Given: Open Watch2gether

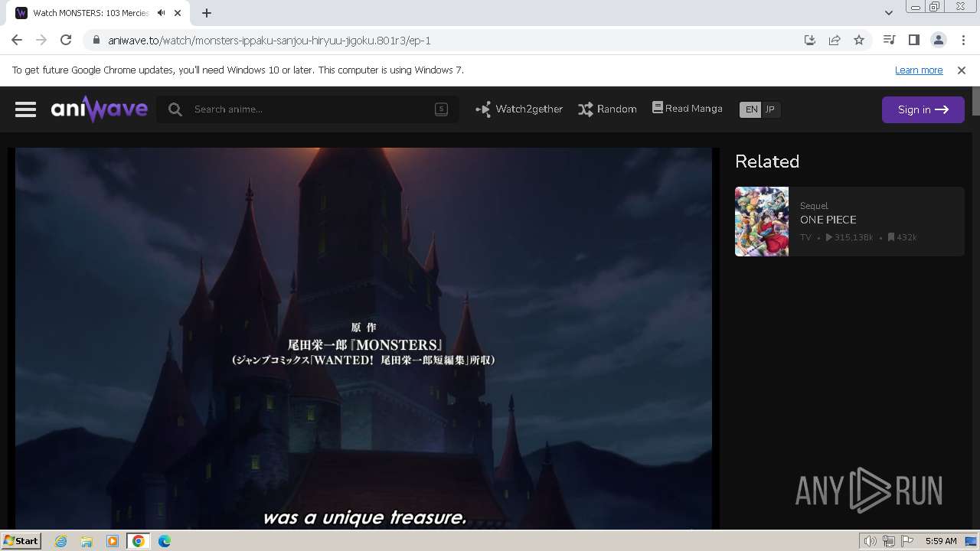Looking at the screenshot, I should [x=519, y=109].
